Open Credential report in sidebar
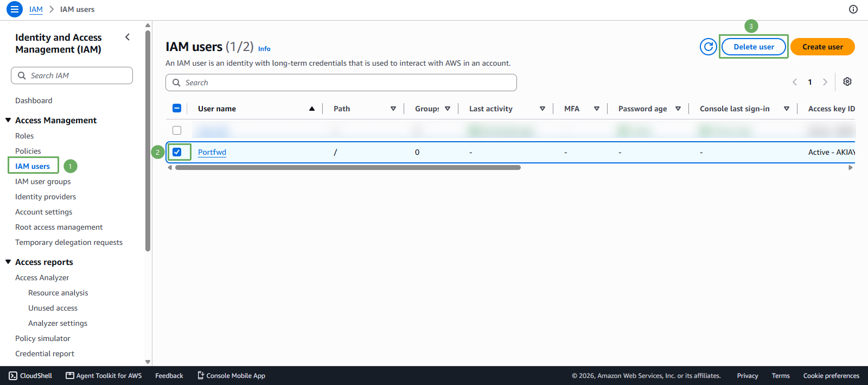Screen dimensions: 868x385 44,354
